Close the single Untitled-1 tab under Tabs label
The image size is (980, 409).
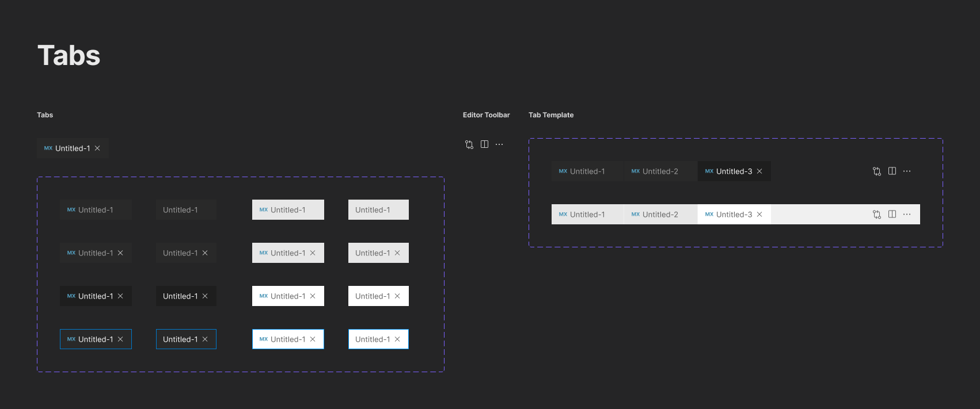pyautogui.click(x=97, y=148)
